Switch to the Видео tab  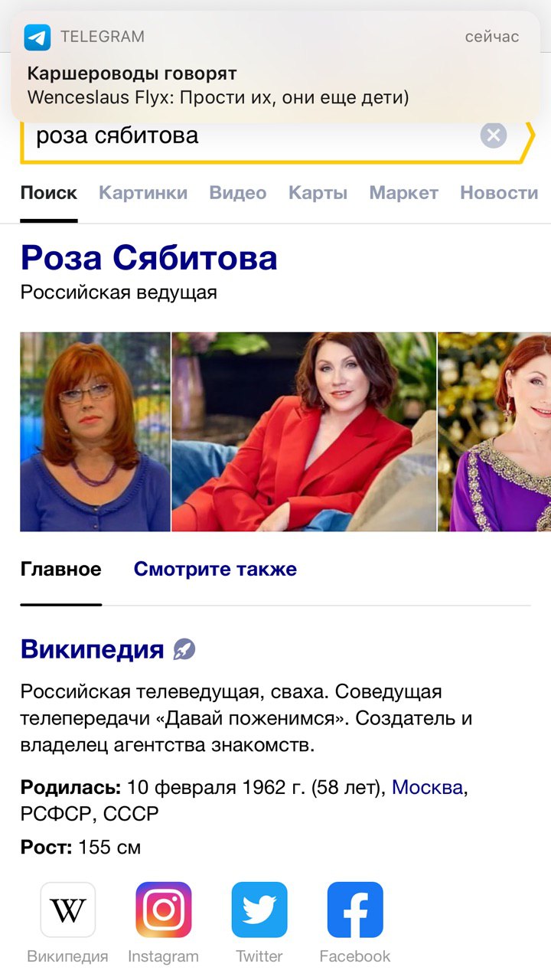pos(238,193)
